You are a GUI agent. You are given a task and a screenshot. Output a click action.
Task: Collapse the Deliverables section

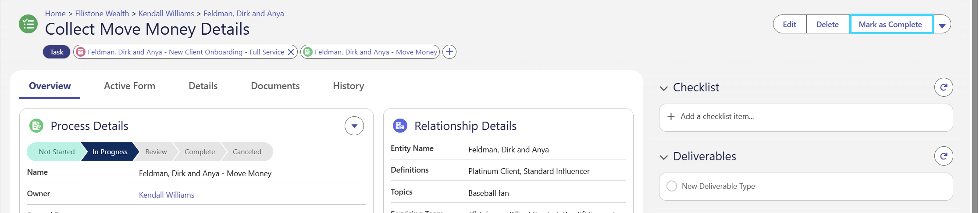point(664,157)
